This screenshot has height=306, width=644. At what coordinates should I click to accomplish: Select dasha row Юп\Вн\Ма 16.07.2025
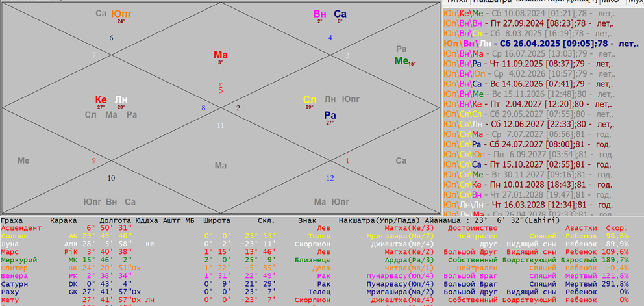click(528, 53)
